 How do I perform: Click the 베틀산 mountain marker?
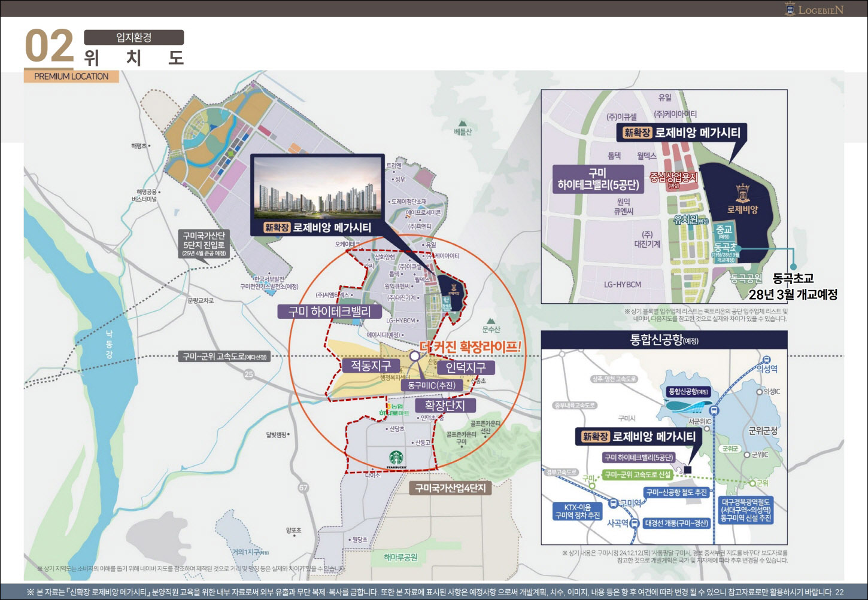462,127
